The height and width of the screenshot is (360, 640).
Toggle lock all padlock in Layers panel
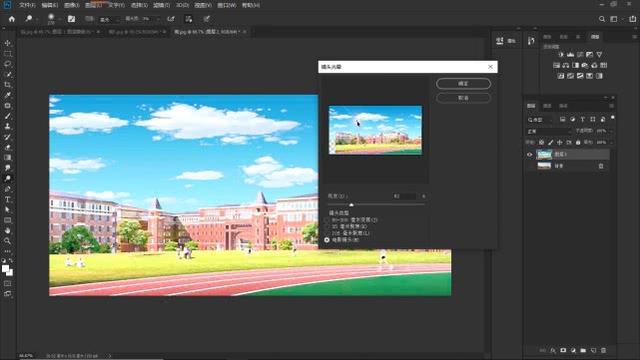click(x=578, y=142)
